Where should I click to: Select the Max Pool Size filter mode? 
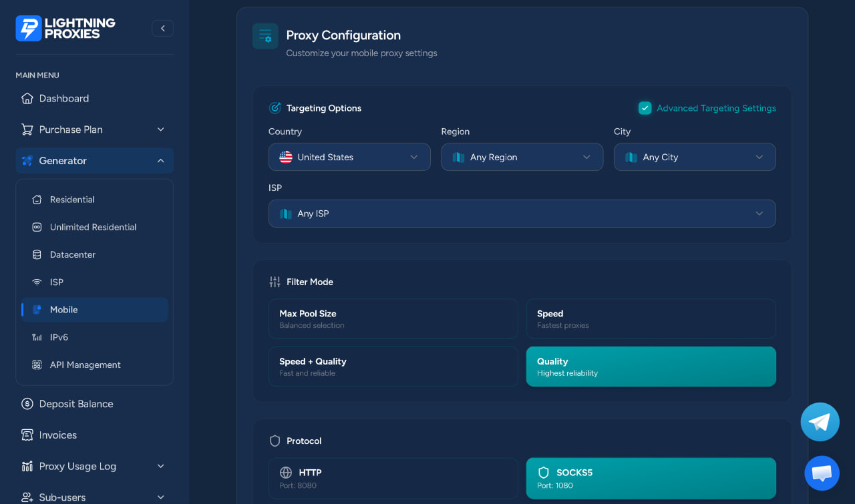click(x=393, y=319)
